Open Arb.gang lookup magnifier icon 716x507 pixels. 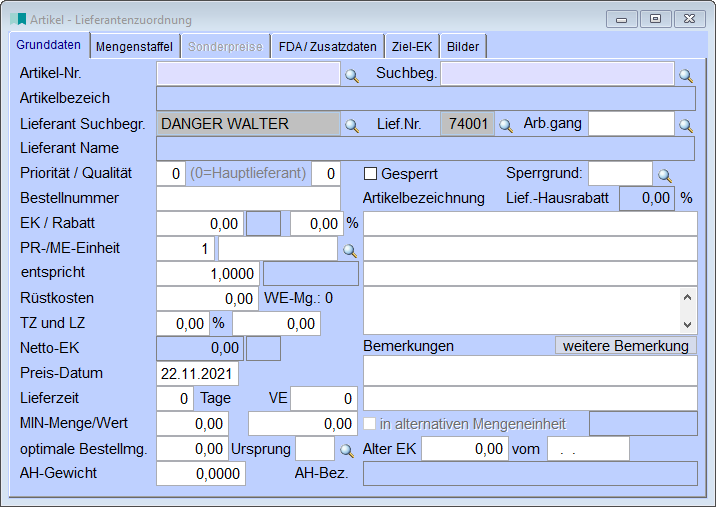pos(686,125)
